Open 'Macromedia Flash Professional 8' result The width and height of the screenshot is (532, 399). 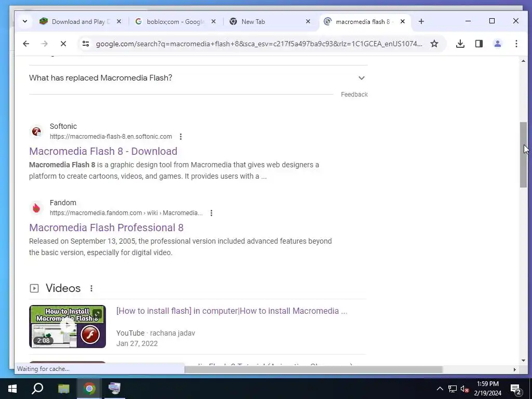pyautogui.click(x=106, y=228)
